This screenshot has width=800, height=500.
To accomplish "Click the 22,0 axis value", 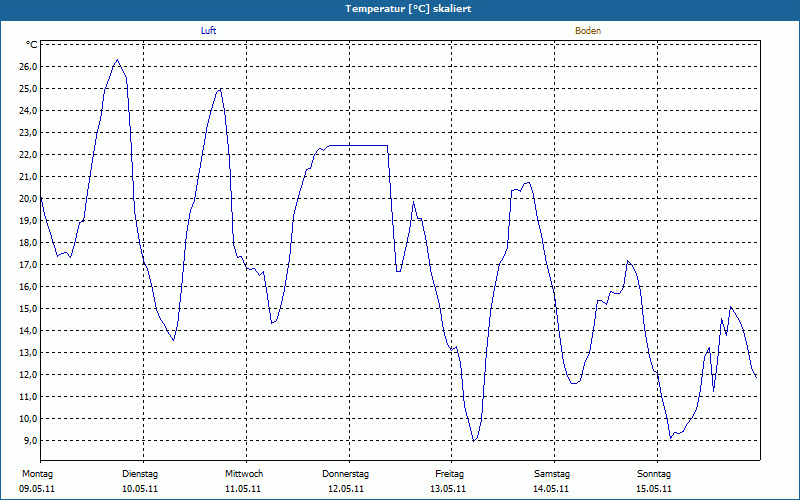I will point(28,155).
